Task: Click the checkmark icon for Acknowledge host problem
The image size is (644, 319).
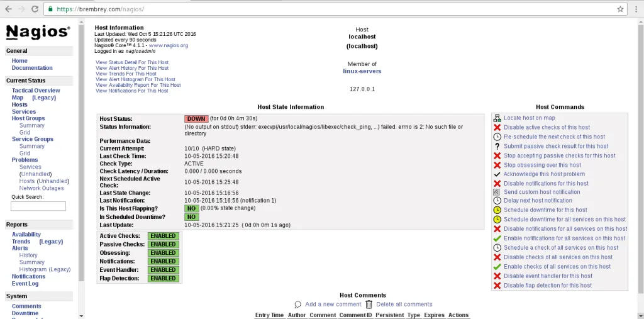Action: pyautogui.click(x=497, y=174)
